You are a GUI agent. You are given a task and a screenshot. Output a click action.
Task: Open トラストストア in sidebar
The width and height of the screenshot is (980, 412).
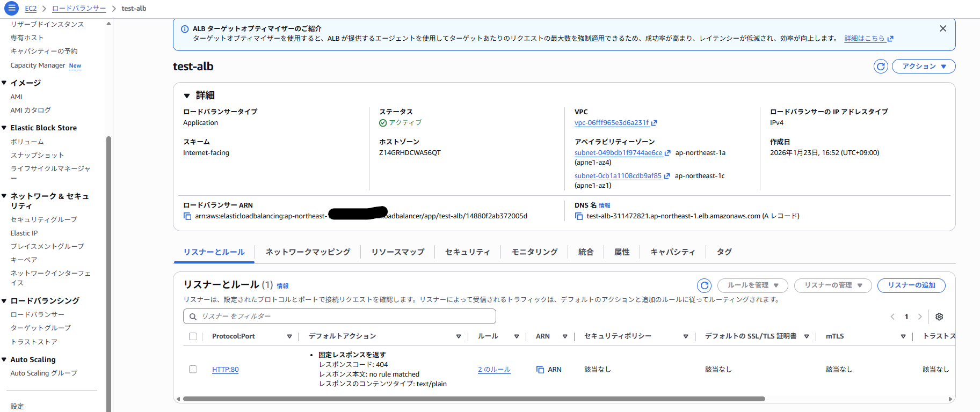tap(34, 342)
